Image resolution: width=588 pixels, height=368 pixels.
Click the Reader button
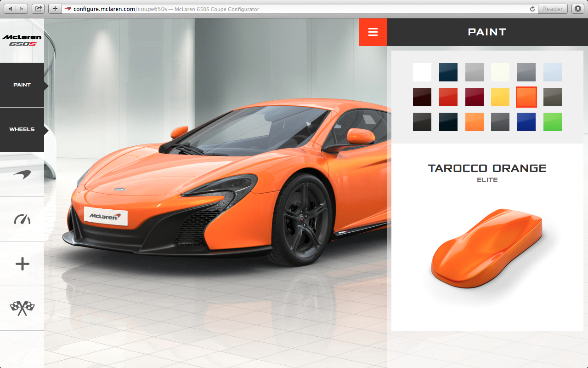[553, 9]
